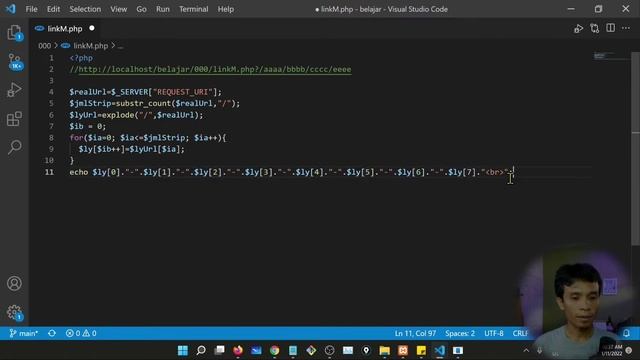The width and height of the screenshot is (640, 360).
Task: Click the echo keyword on line 11
Action: click(79, 172)
